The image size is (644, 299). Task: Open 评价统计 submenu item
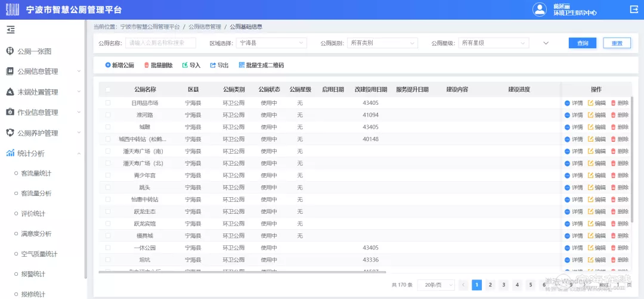pyautogui.click(x=33, y=214)
